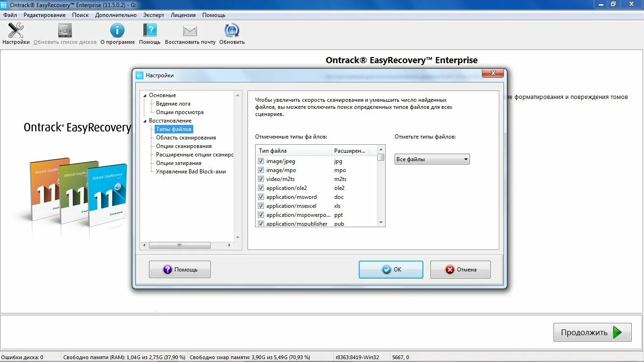Open the Редактирование menu

tap(45, 15)
